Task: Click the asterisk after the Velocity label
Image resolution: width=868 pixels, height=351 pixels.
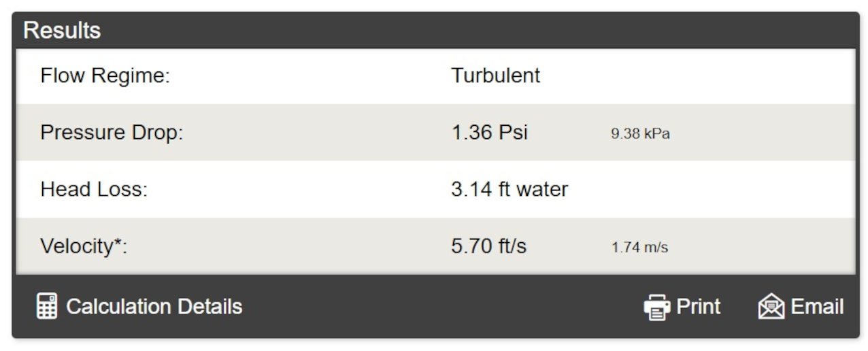Action: coord(116,243)
